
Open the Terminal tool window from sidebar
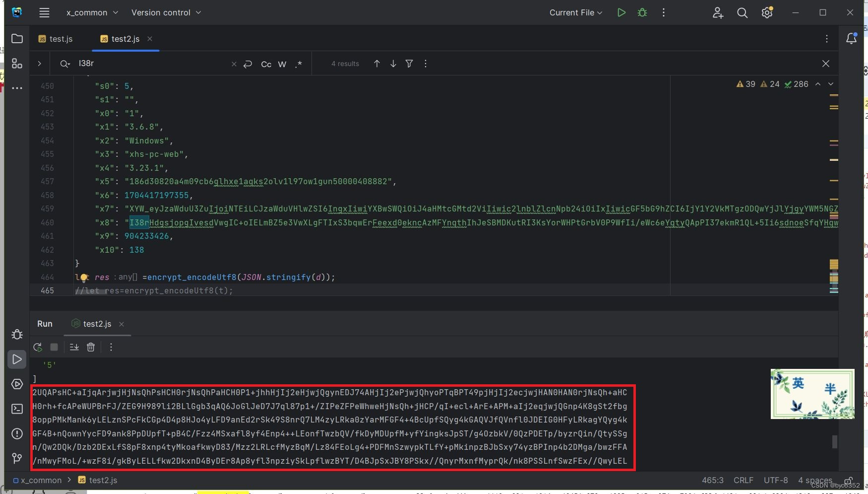17,409
